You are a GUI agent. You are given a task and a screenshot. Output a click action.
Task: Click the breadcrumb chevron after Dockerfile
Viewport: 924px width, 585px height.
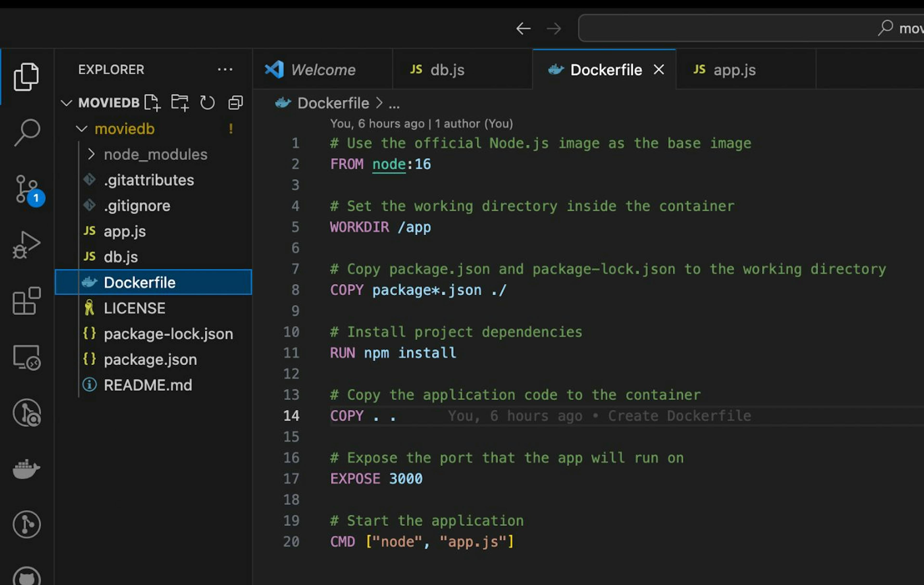pos(379,103)
